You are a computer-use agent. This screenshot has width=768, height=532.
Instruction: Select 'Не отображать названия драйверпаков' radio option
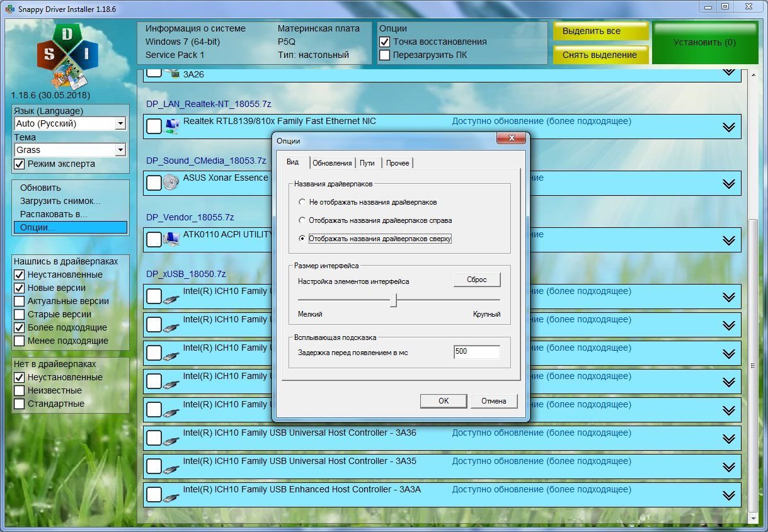[302, 203]
